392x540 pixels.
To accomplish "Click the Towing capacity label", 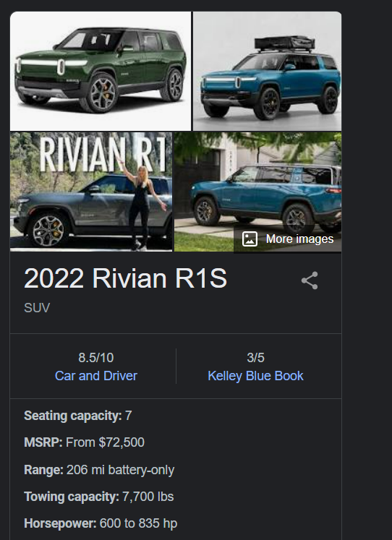I will point(72,497).
